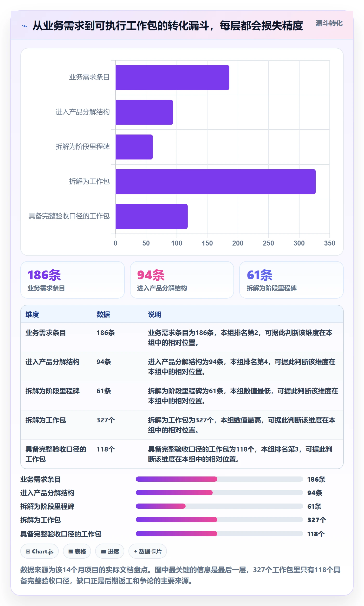Click the 维度 column header

32,314
